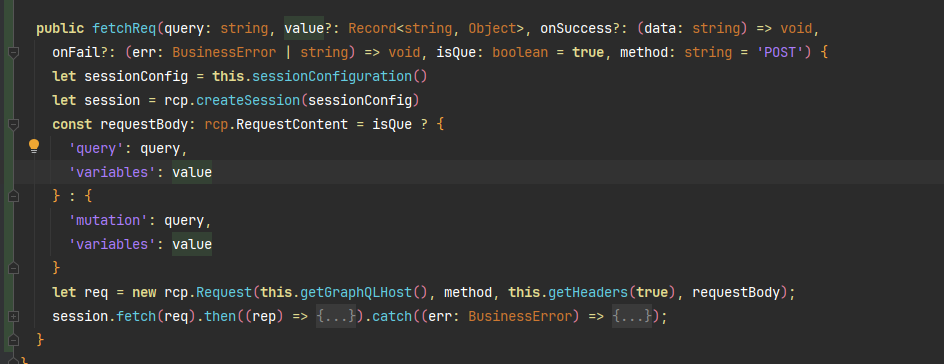Click BusinessError in the onFail parameter type
This screenshot has height=364, width=944.
coord(224,52)
